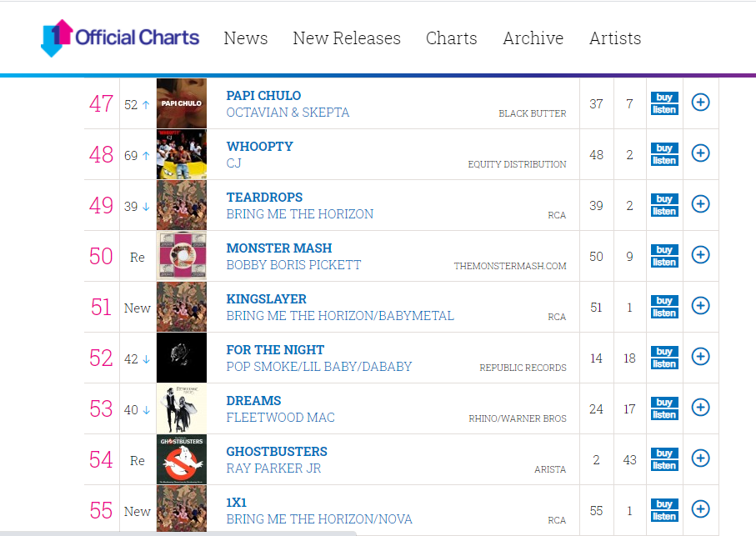This screenshot has width=756, height=536.
Task: Navigate to the Archive page
Action: (533, 38)
